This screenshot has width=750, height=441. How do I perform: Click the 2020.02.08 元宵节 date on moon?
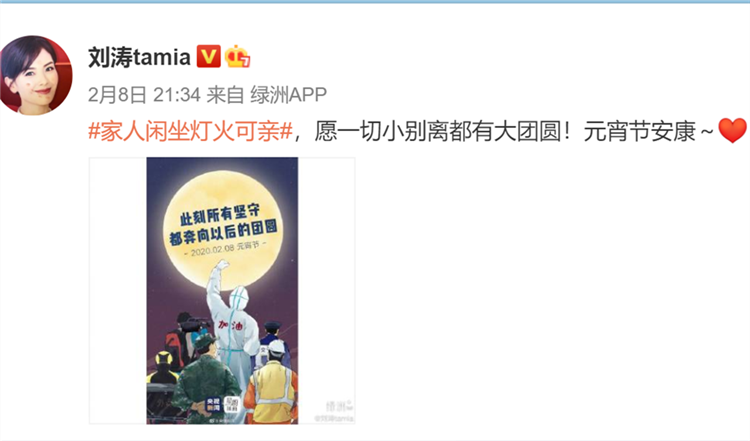click(x=225, y=249)
